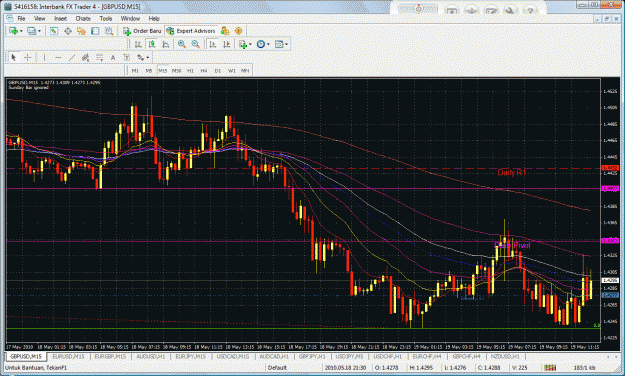Toggle the Market Watch window

[x=54, y=31]
